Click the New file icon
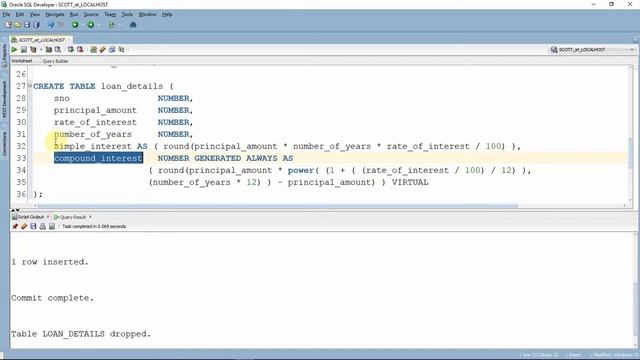This screenshot has width=640, height=360. 8,25
